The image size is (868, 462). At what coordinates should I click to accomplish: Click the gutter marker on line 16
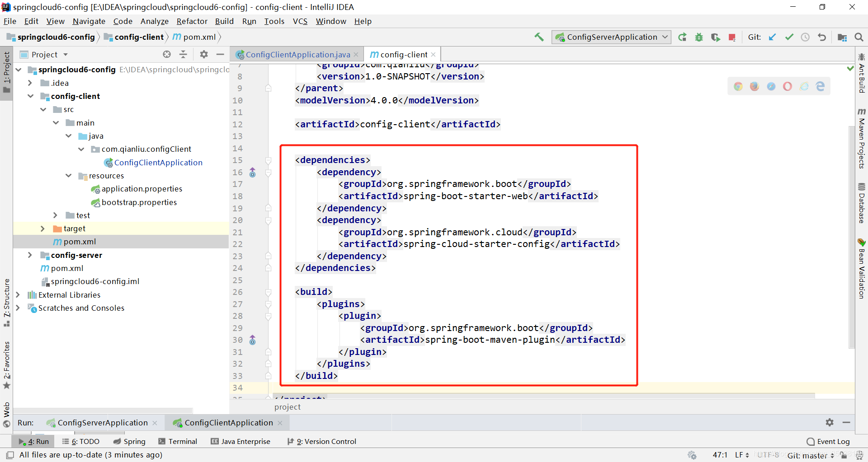253,172
